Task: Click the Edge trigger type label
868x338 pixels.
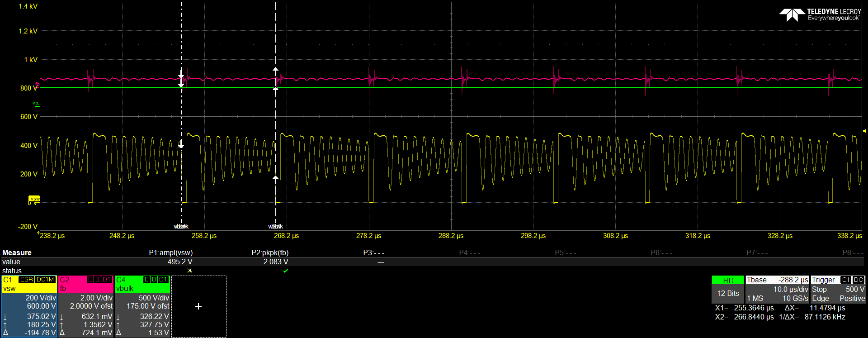Action: (821, 298)
